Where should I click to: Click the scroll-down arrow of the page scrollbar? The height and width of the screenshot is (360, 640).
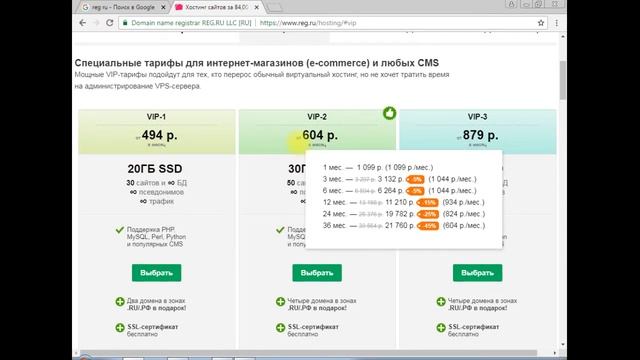point(563,345)
